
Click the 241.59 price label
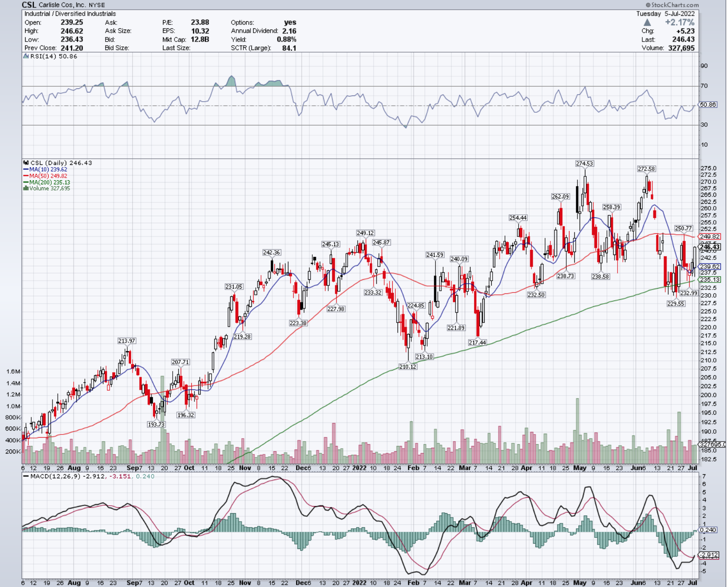pos(435,255)
